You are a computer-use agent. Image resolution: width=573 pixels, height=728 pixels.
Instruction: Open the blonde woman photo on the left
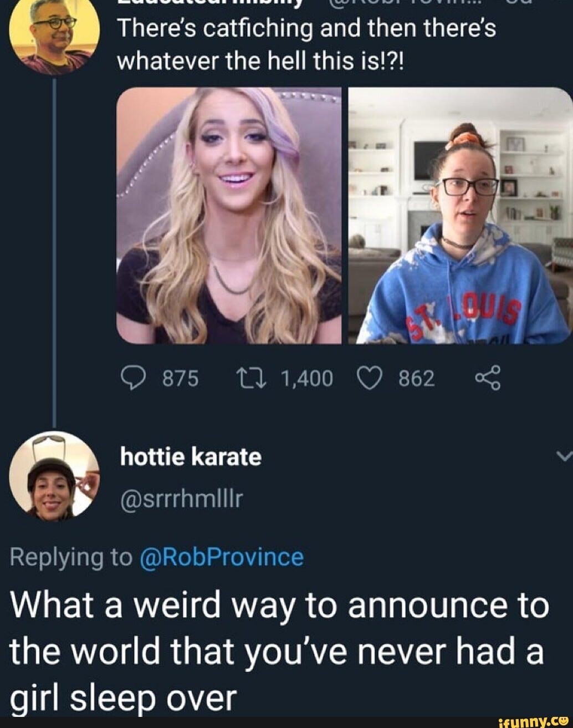[x=229, y=215]
